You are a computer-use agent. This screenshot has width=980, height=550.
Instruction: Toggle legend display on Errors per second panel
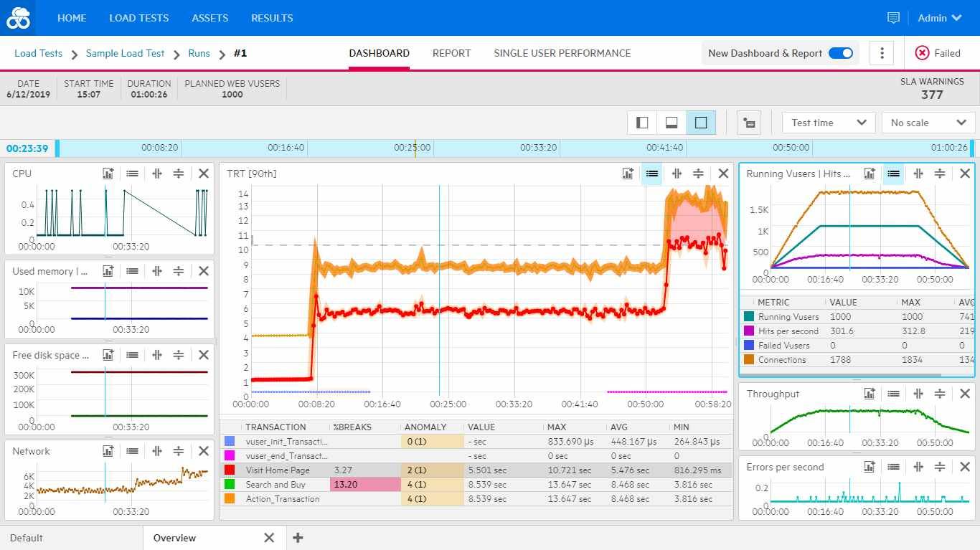[893, 466]
